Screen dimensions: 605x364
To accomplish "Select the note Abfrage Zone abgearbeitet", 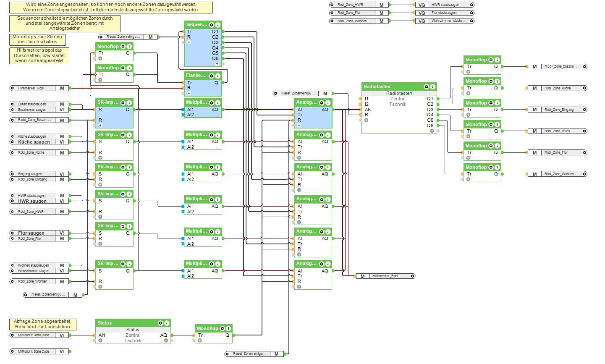I will coord(42,324).
